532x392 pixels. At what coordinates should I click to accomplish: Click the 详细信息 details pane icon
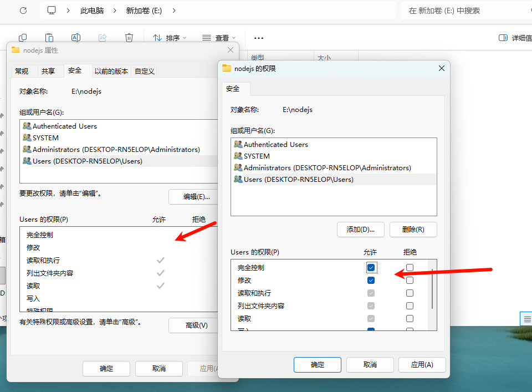click(503, 38)
